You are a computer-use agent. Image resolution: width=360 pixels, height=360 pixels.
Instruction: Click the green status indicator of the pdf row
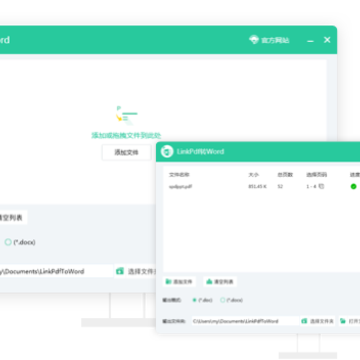(x=354, y=186)
